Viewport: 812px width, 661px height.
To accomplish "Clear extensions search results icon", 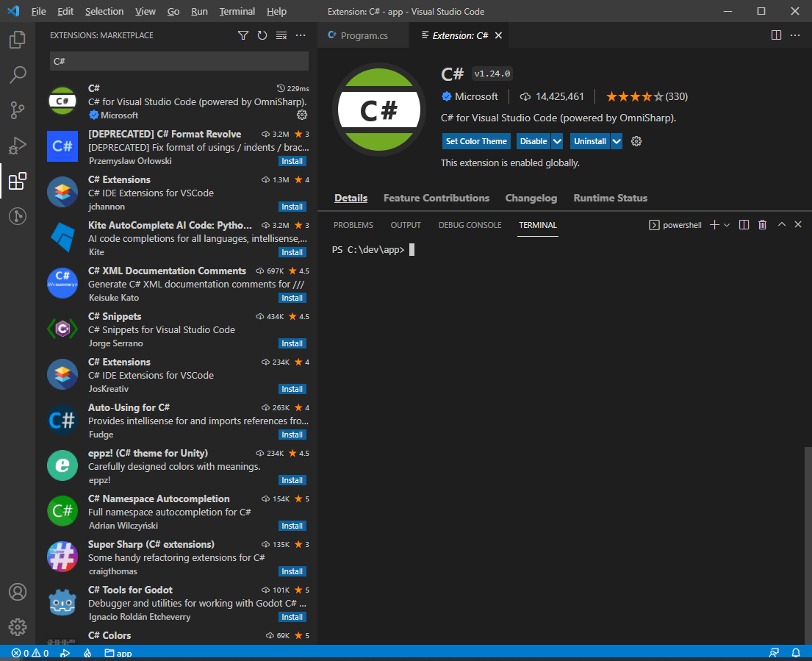I will pos(281,35).
